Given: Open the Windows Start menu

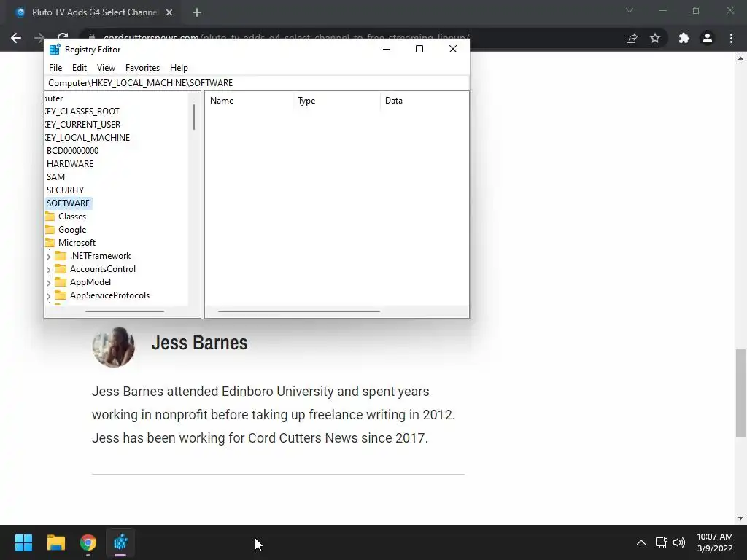Looking at the screenshot, I should click(x=23, y=542).
